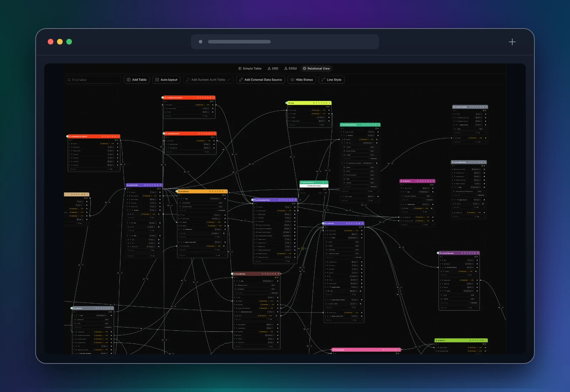Collapse studentProfile via dot at header end
Viewport: 570px width, 392px height.
[161, 185]
